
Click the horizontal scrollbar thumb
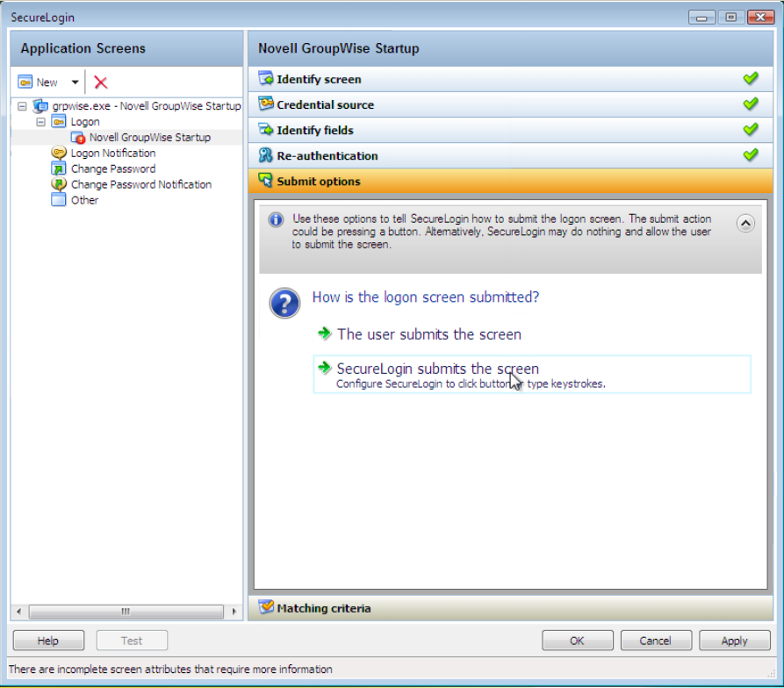(x=126, y=612)
